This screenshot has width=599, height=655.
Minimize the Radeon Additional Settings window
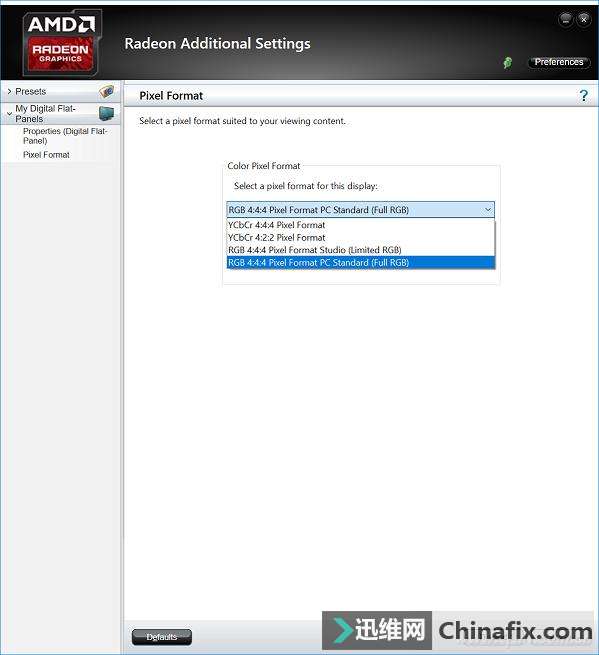(x=566, y=19)
